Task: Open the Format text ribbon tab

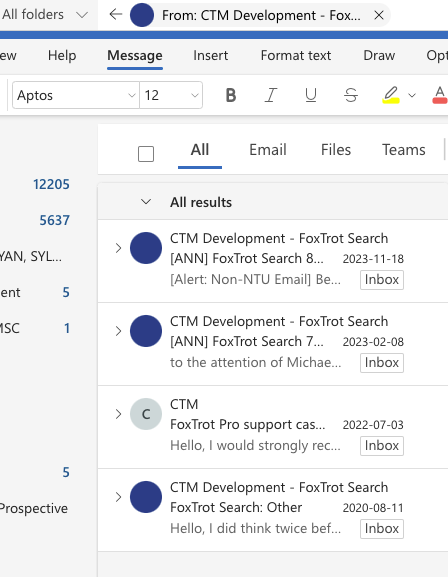Action: click(x=296, y=56)
